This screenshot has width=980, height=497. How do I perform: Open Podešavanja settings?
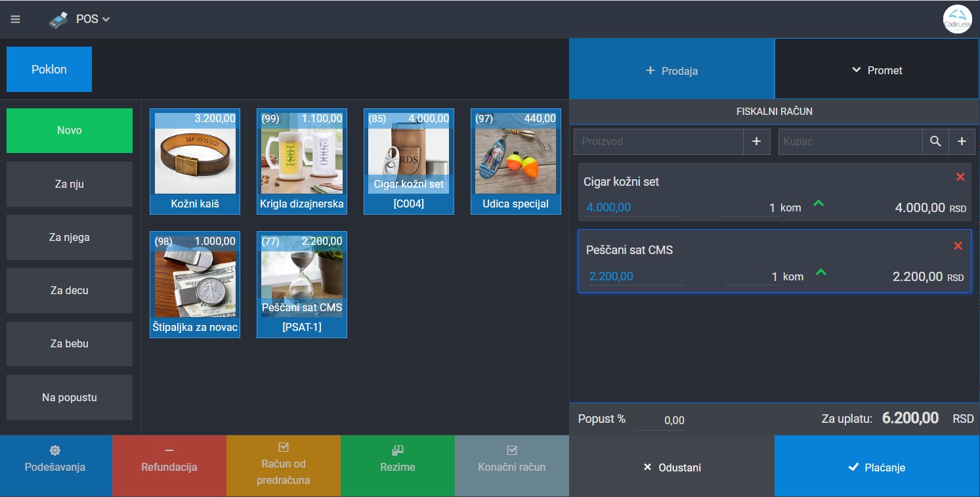56,466
